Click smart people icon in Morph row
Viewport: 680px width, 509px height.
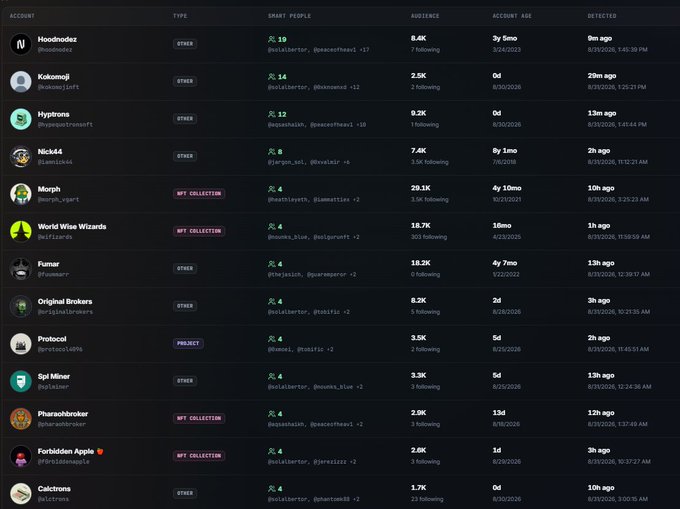click(272, 189)
